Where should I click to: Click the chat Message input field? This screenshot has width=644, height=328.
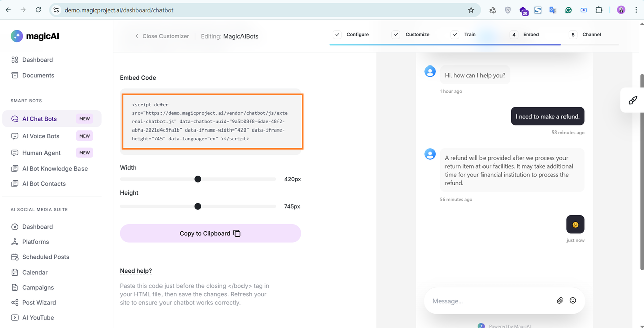click(491, 301)
